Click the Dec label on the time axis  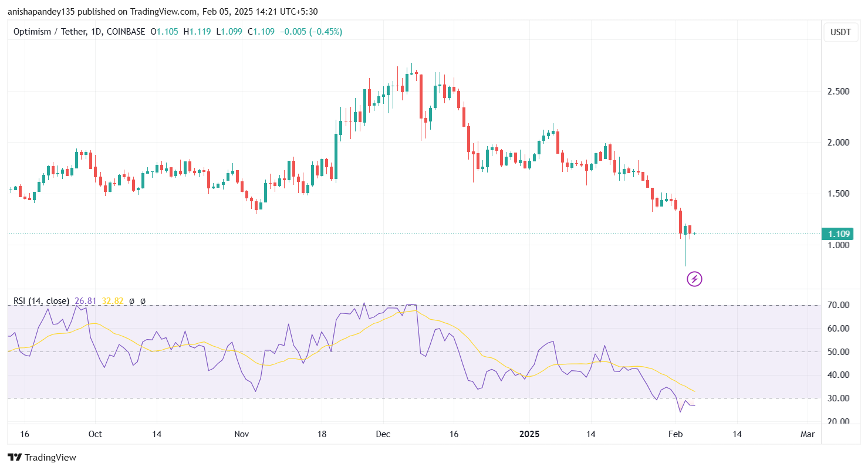pyautogui.click(x=383, y=434)
